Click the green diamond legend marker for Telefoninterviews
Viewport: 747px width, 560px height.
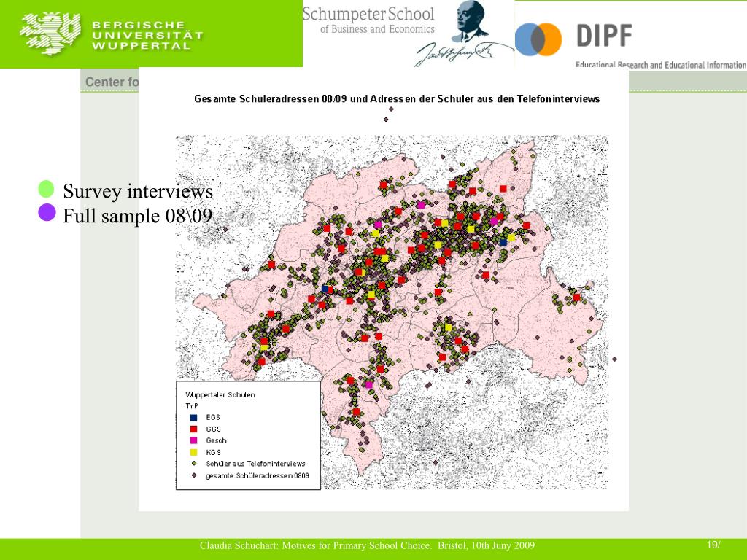pos(194,463)
